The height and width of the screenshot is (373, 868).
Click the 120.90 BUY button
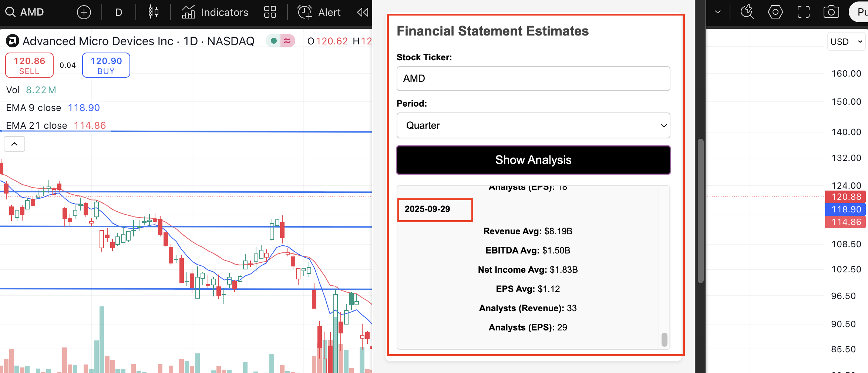click(106, 65)
